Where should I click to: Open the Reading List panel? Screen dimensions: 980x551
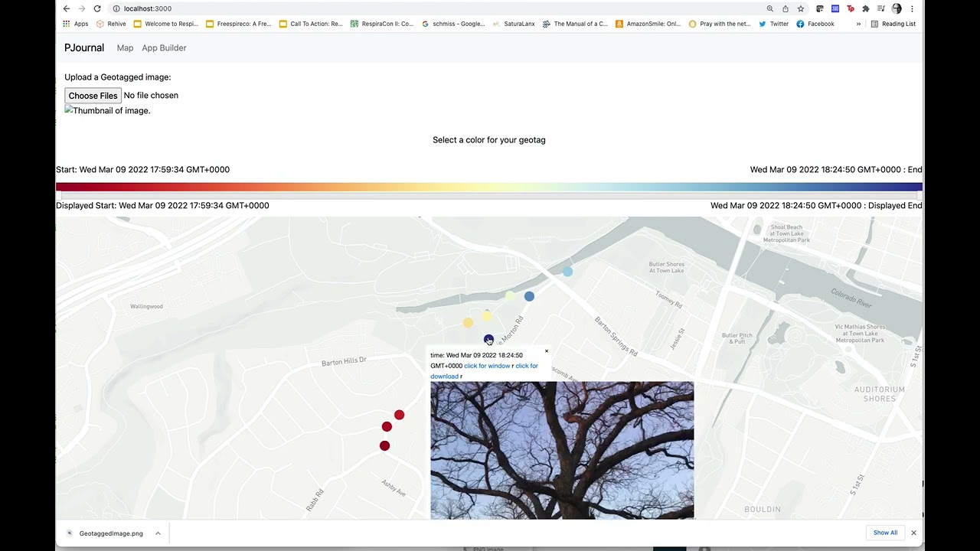(893, 24)
